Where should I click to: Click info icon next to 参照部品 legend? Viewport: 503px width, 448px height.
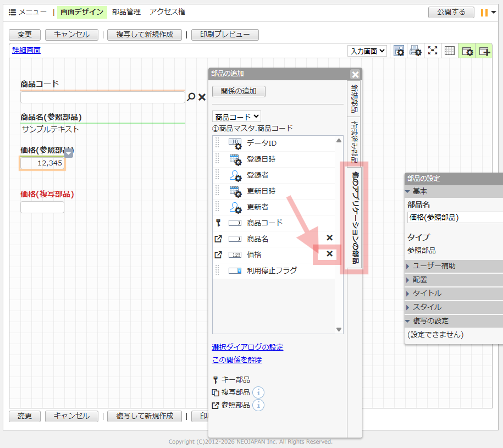tap(258, 405)
